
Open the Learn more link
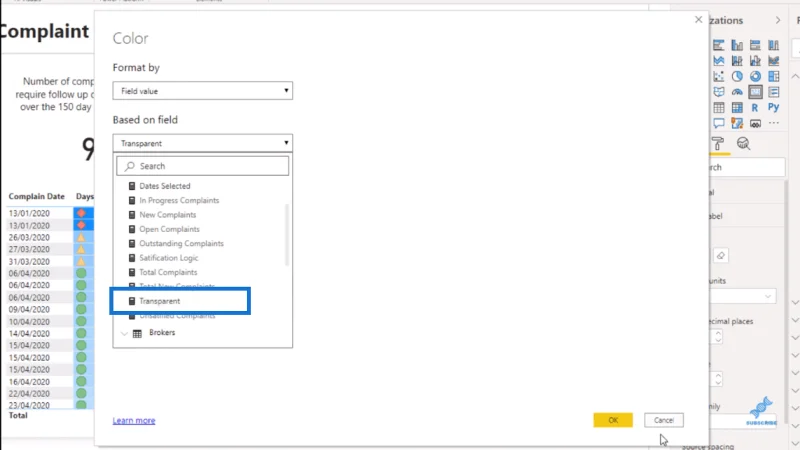point(134,420)
